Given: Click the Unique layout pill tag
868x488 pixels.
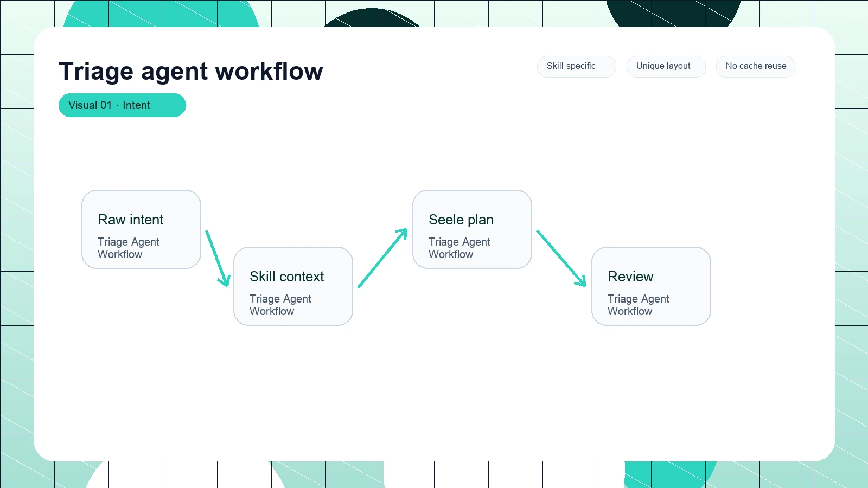Looking at the screenshot, I should (666, 67).
